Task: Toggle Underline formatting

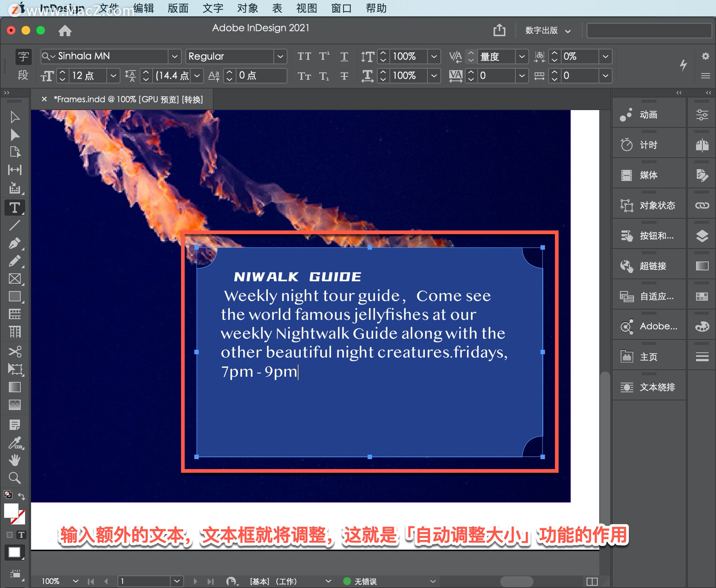Action: (x=344, y=57)
